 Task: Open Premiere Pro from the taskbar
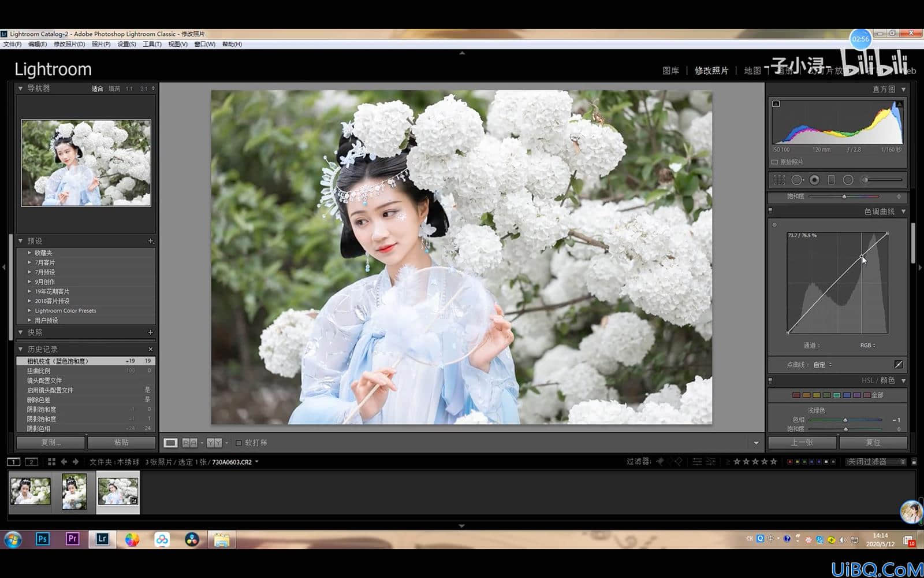[72, 539]
